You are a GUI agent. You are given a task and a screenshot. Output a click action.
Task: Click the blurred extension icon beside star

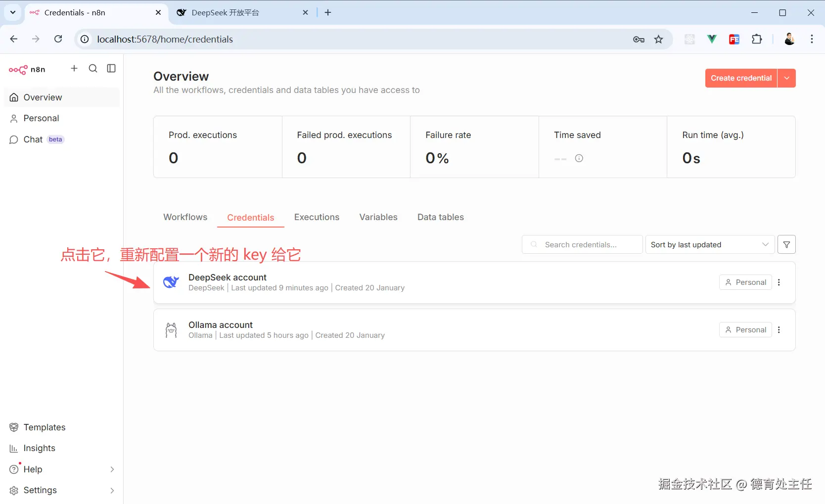[x=689, y=39]
